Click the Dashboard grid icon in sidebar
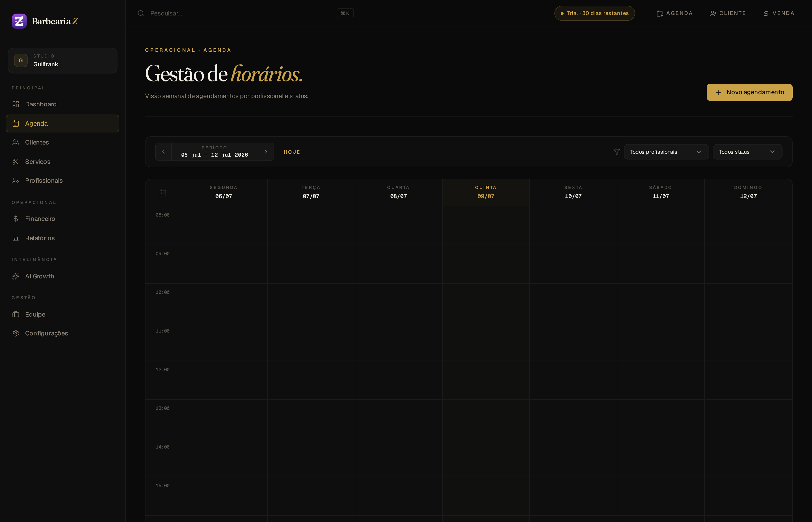Image resolution: width=812 pixels, height=522 pixels. pos(16,104)
